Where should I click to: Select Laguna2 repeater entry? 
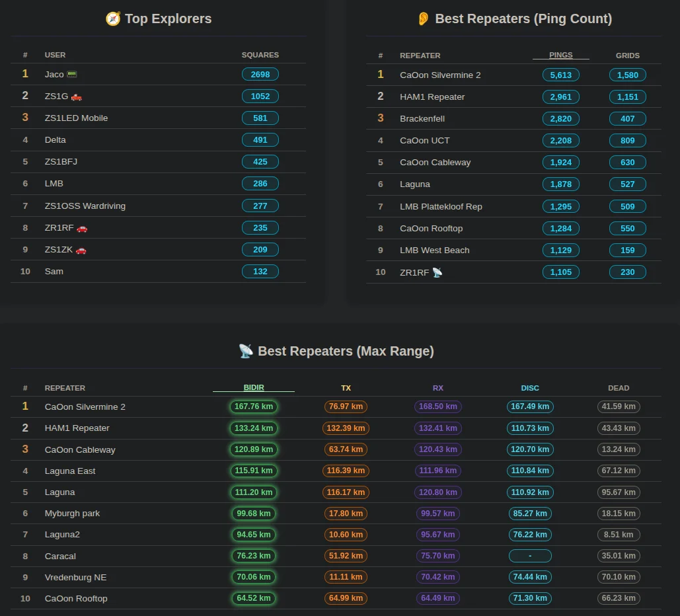336,535
